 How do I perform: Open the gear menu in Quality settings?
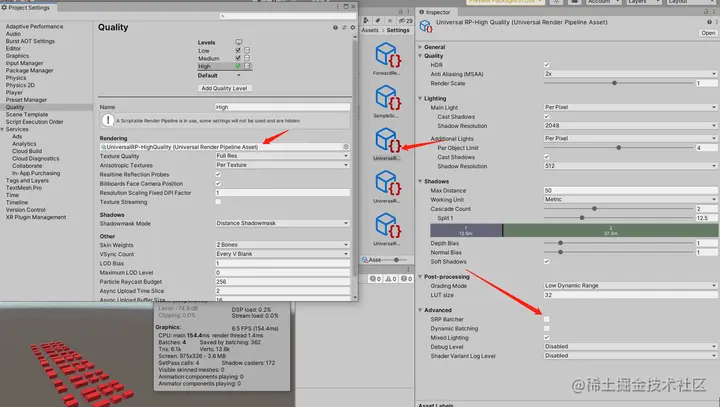(x=353, y=28)
